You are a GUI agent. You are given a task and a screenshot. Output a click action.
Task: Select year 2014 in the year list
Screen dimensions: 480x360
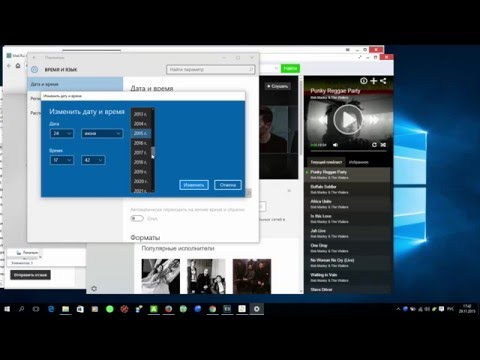(141, 124)
